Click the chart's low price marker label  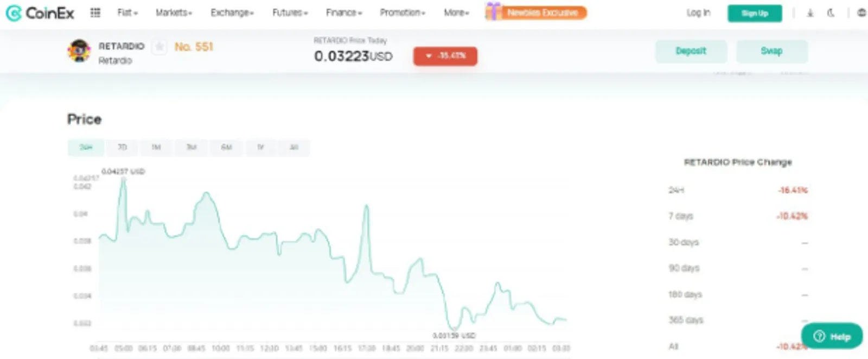[454, 336]
